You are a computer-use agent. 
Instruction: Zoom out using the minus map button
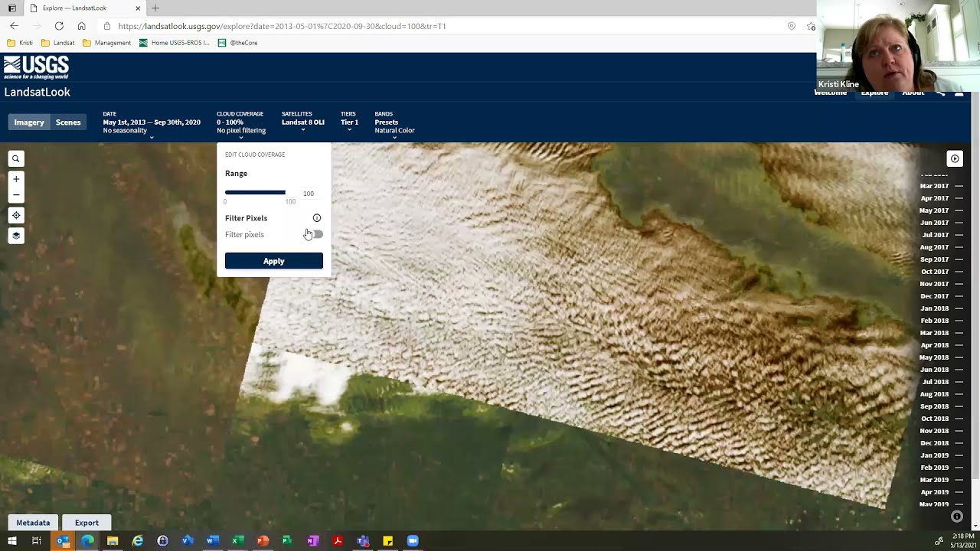(x=16, y=195)
